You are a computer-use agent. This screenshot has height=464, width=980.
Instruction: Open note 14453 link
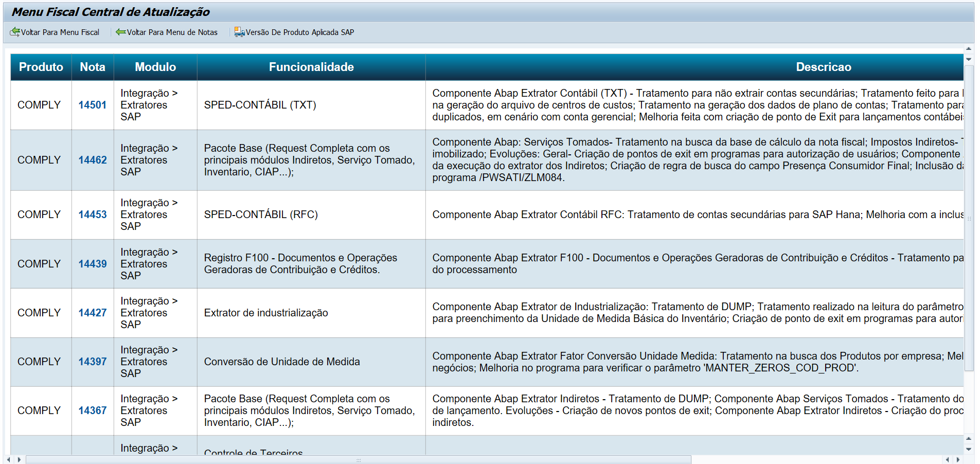pyautogui.click(x=93, y=215)
